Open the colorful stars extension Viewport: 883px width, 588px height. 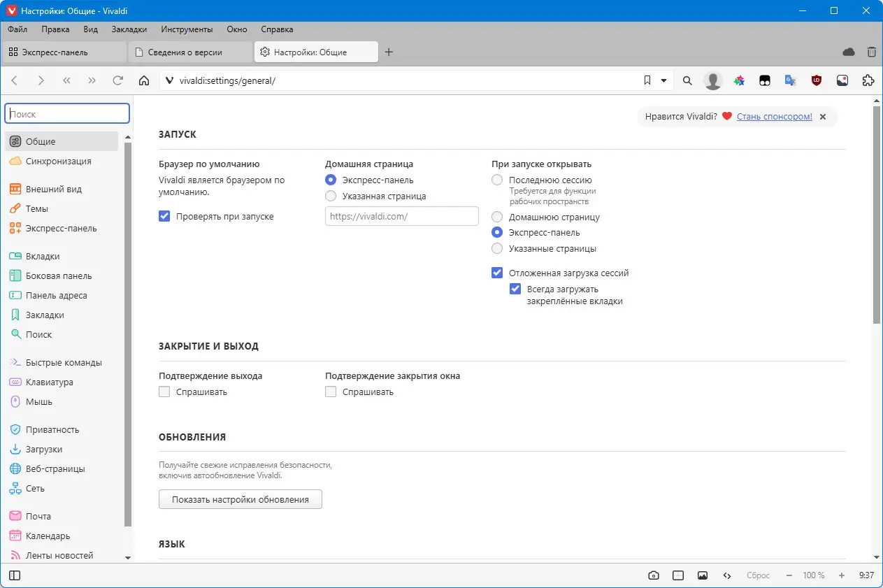[739, 80]
